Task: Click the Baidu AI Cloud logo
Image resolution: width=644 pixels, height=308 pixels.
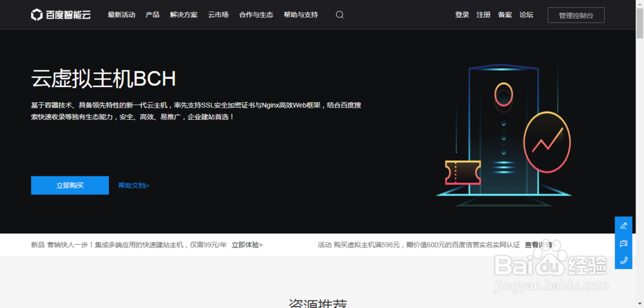Action: (x=61, y=15)
